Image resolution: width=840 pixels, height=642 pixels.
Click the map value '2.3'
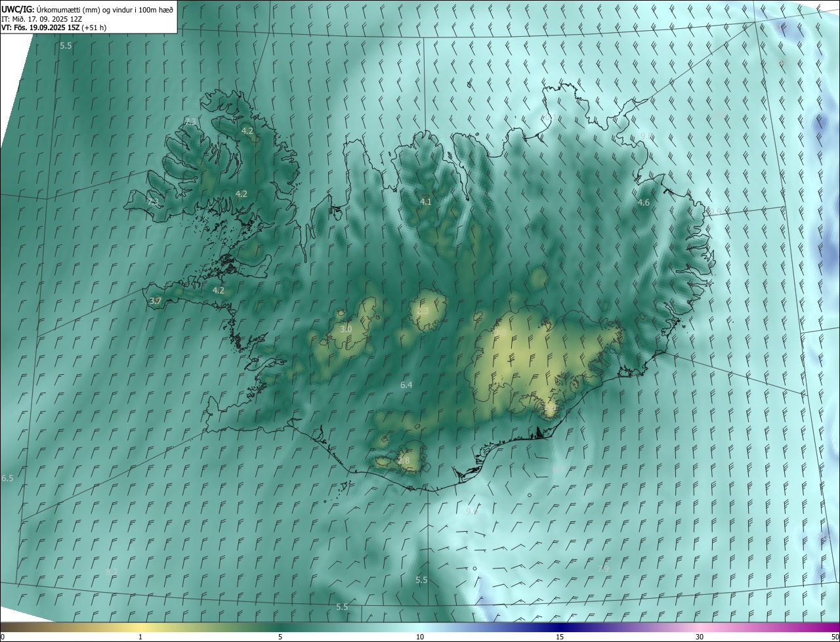pos(423,311)
